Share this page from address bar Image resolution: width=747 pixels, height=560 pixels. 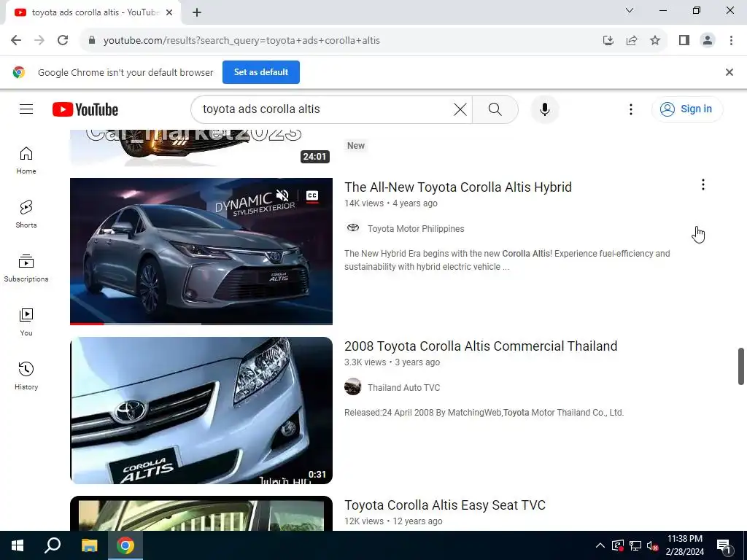click(632, 41)
